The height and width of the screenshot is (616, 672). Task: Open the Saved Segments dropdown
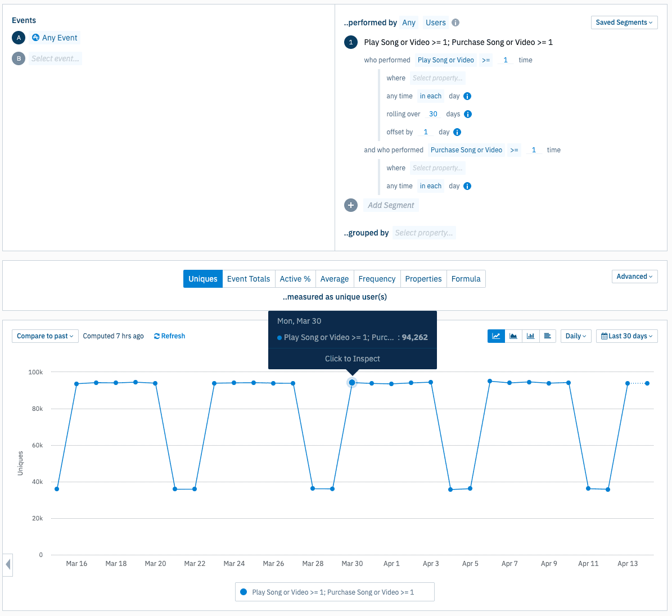click(x=624, y=22)
